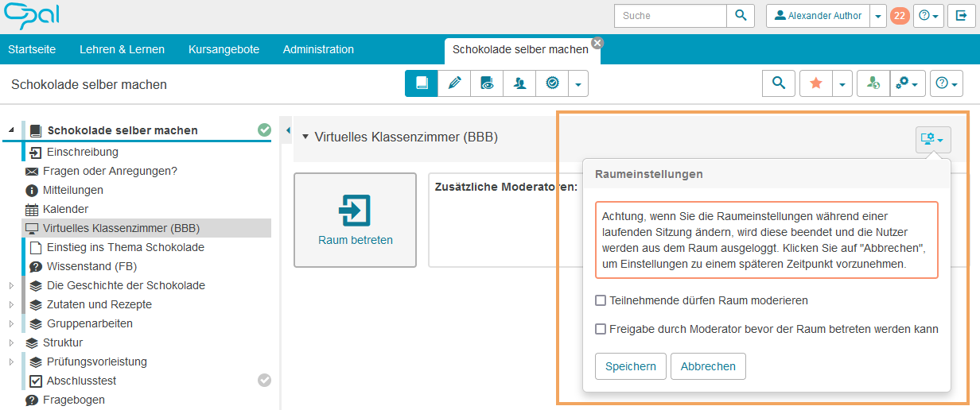Click the Einschreibung enrollment icon
Viewport: 980px width, 410px height.
click(x=36, y=152)
